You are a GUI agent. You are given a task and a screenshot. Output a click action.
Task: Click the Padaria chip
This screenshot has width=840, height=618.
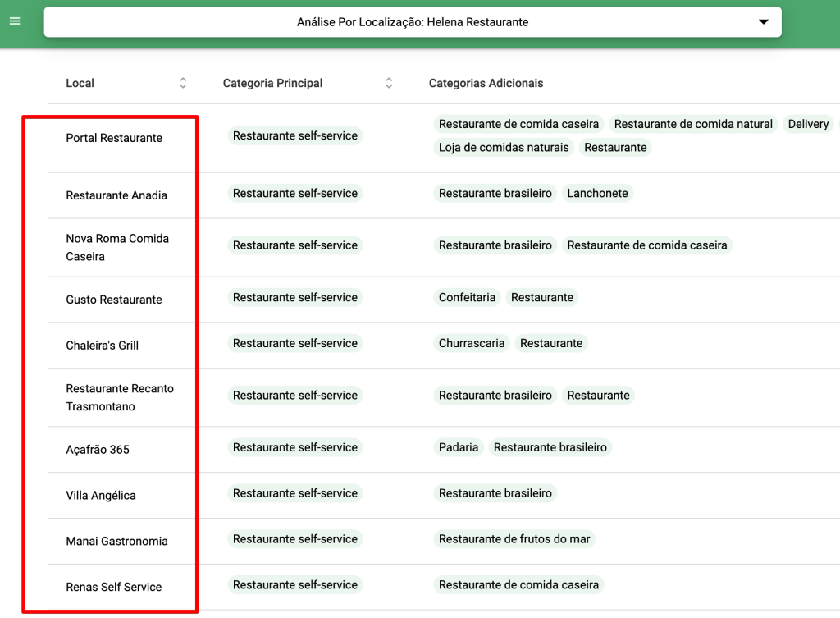(x=459, y=447)
